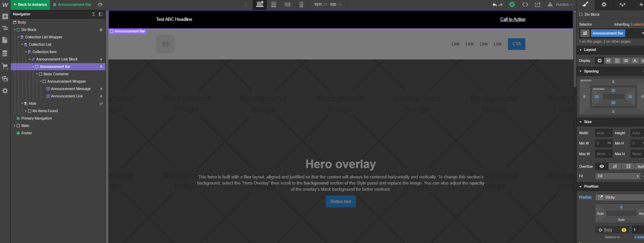This screenshot has height=243, width=644.
Task: Open the export code icon
Action: pyautogui.click(x=525, y=4)
